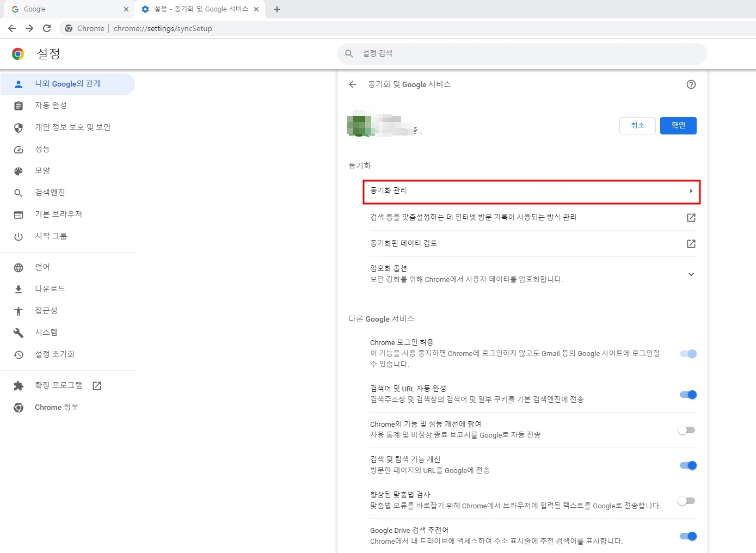Click the 성능 gauge icon
This screenshot has width=756, height=553.
point(19,149)
